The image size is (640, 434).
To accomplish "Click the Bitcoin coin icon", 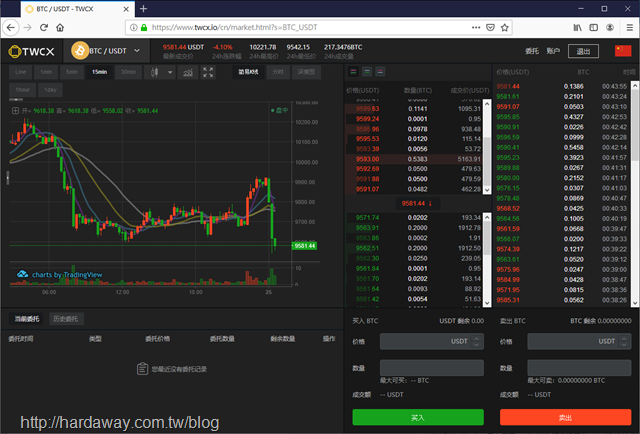I will tap(80, 51).
